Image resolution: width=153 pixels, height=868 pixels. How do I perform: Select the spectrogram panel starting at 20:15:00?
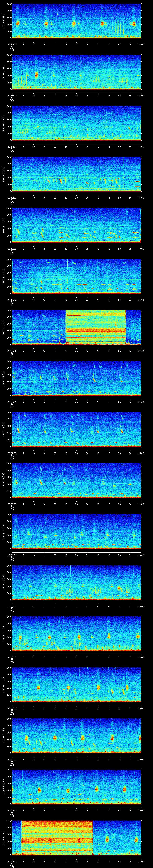(x=77, y=72)
